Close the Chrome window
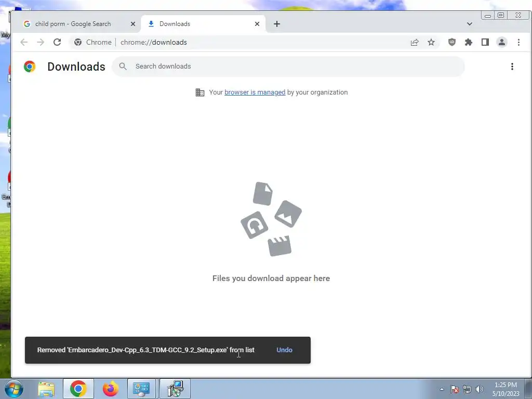Screen dimensions: 532x399 click(x=518, y=16)
